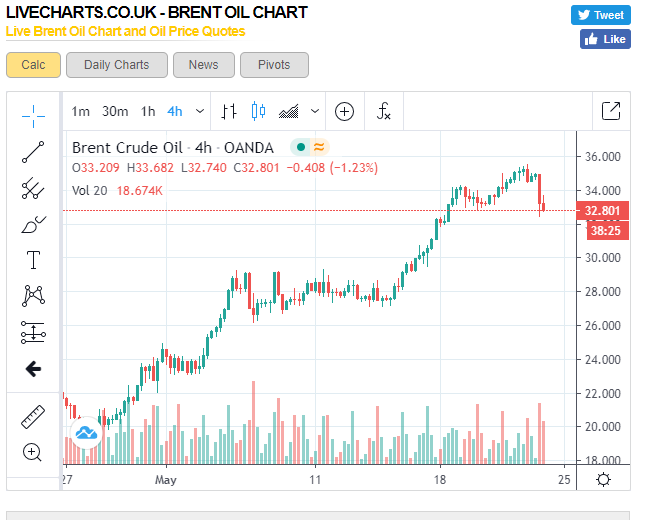
Task: Switch chart style to area
Action: (x=288, y=111)
